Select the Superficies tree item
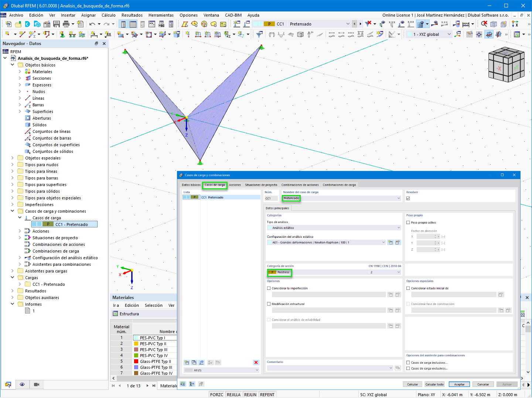The height and width of the screenshot is (398, 532). (43, 111)
